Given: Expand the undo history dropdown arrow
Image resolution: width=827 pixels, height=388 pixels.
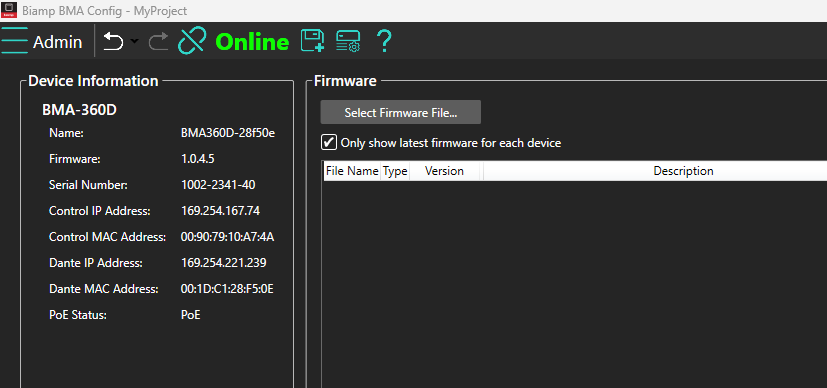Looking at the screenshot, I should [x=134, y=41].
